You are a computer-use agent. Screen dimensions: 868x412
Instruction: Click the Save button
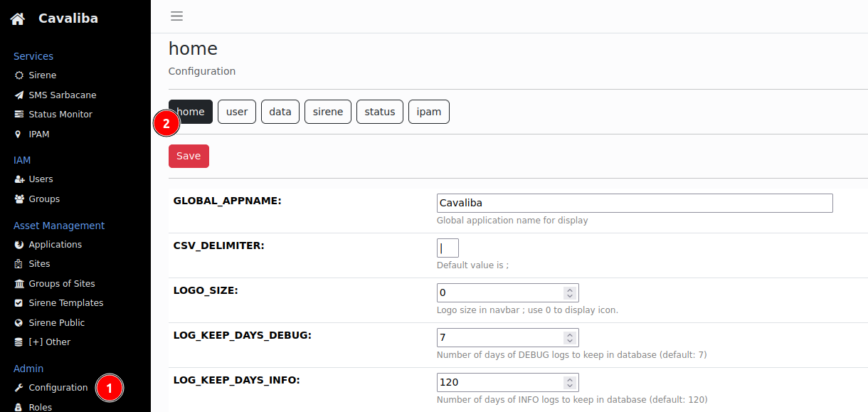[x=189, y=155]
